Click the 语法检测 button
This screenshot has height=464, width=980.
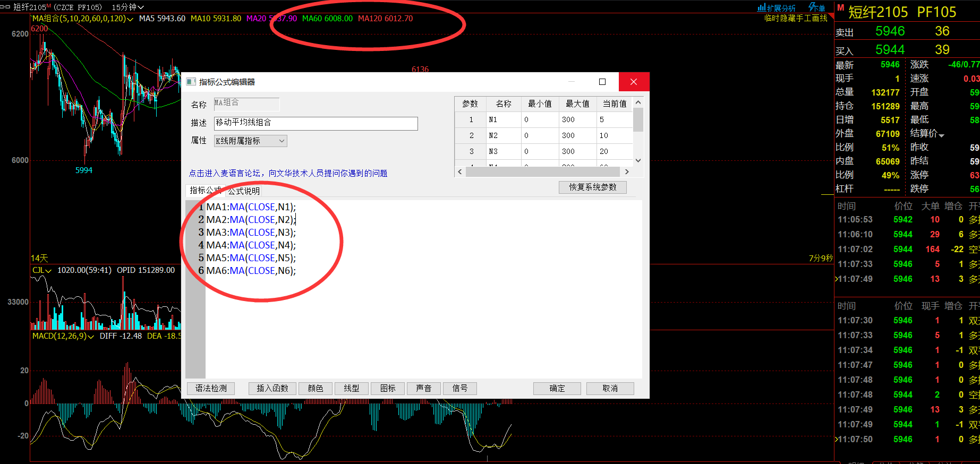click(x=211, y=388)
